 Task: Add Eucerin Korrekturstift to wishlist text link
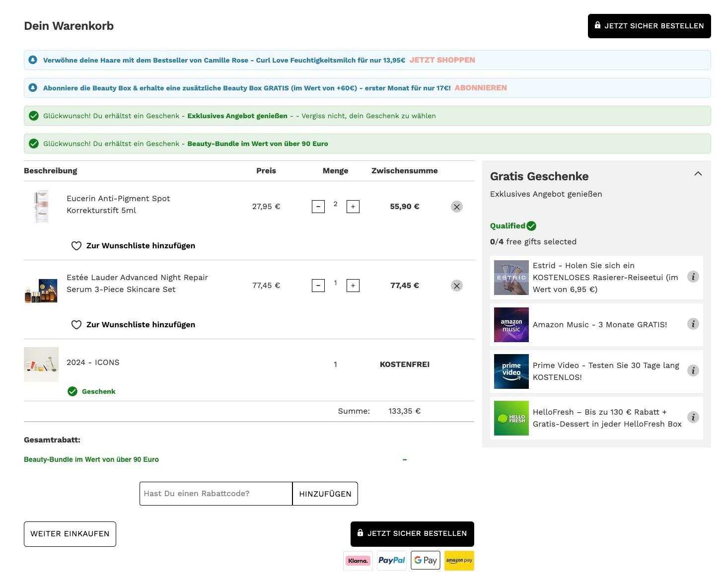point(141,246)
